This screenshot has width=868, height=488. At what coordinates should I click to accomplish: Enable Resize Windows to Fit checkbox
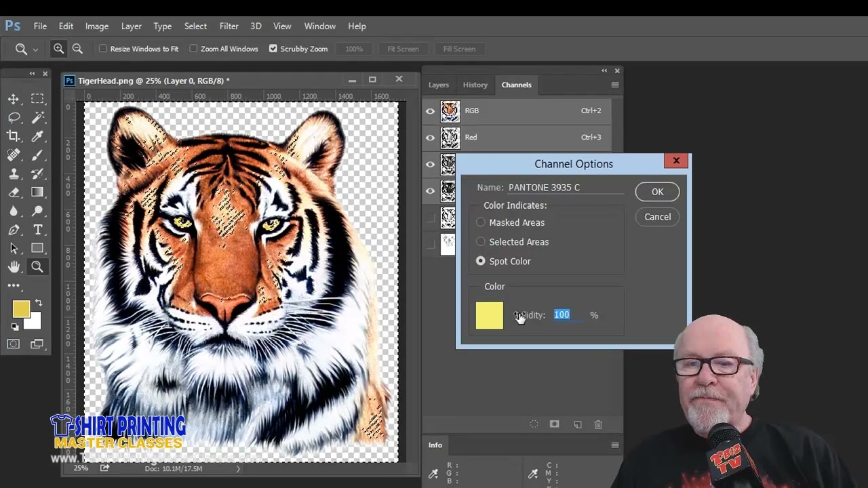click(x=103, y=49)
